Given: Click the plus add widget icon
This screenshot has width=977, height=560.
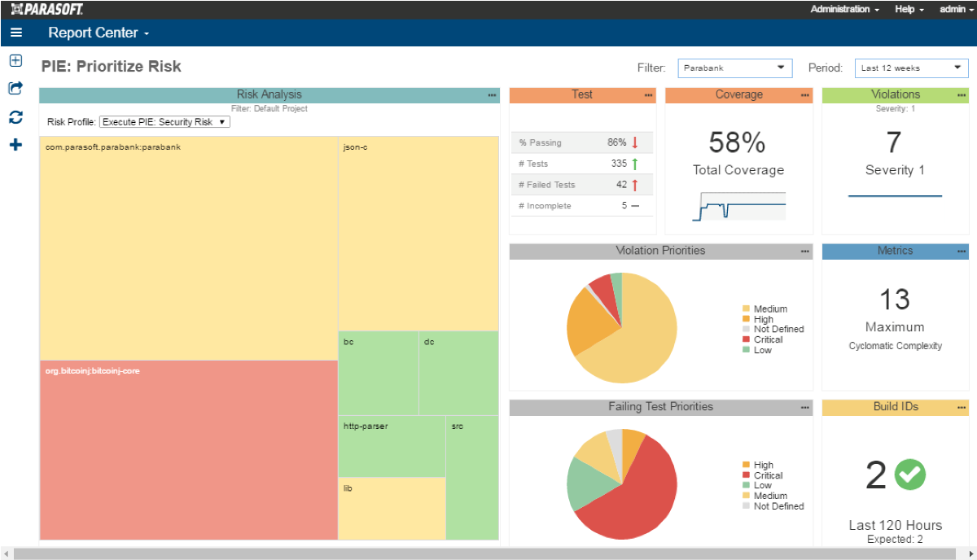Looking at the screenshot, I should click(15, 145).
